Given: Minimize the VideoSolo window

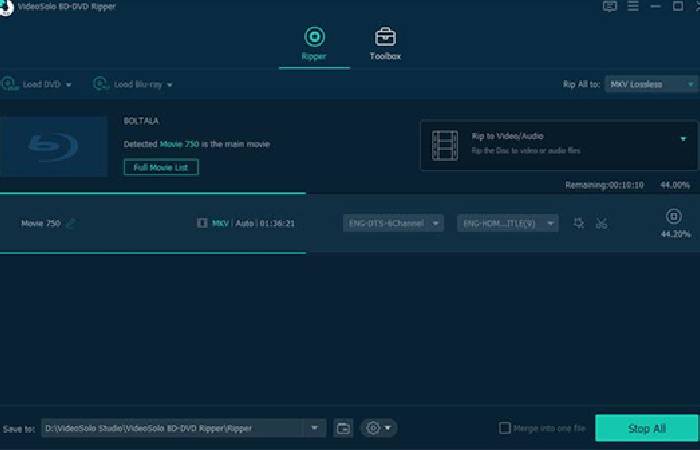Looking at the screenshot, I should (x=655, y=6).
